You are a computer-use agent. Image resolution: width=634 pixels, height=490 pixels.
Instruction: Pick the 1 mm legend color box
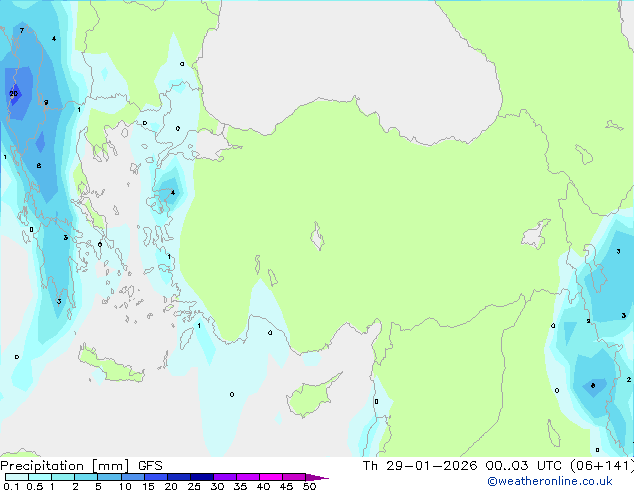pyautogui.click(x=63, y=477)
